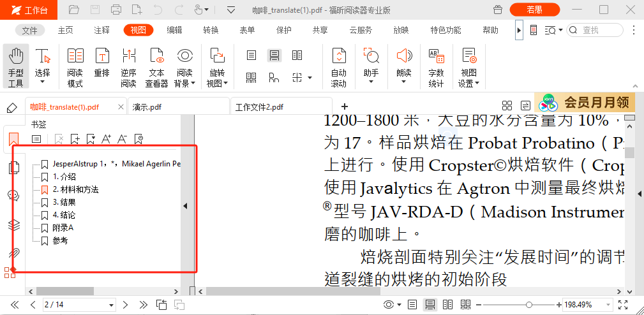Toggle Reverse reading (逆序阅读)
This screenshot has height=315, width=644.
(x=128, y=67)
